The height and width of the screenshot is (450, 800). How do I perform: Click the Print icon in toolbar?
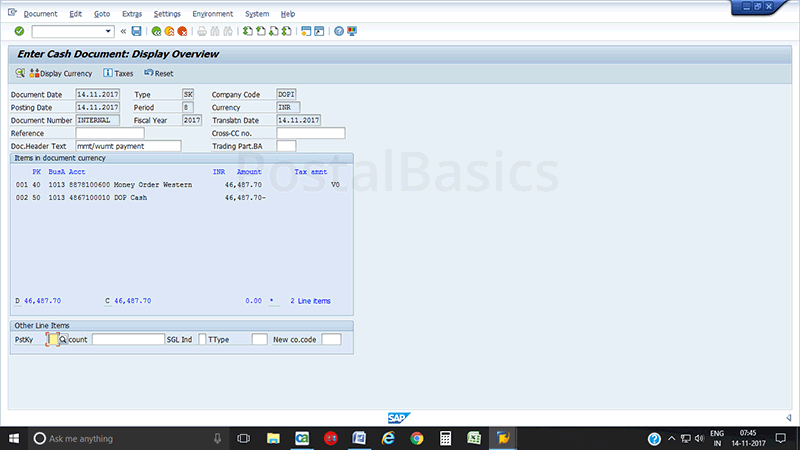click(203, 32)
